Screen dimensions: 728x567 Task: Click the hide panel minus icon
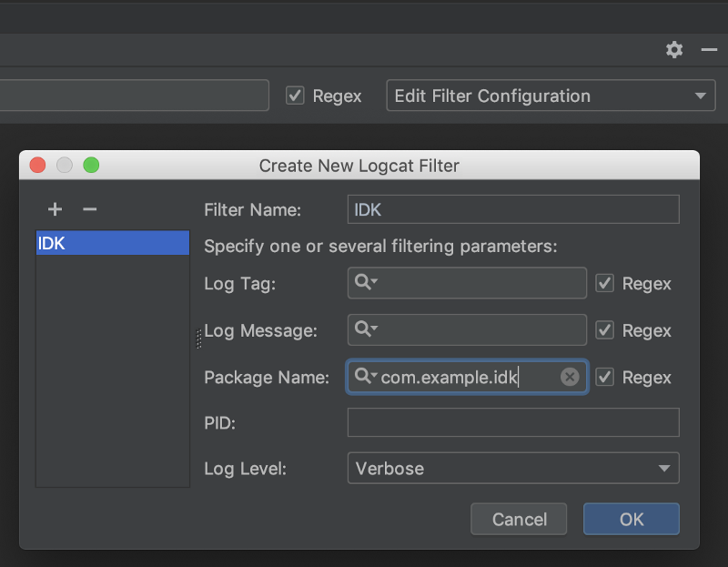click(x=709, y=50)
